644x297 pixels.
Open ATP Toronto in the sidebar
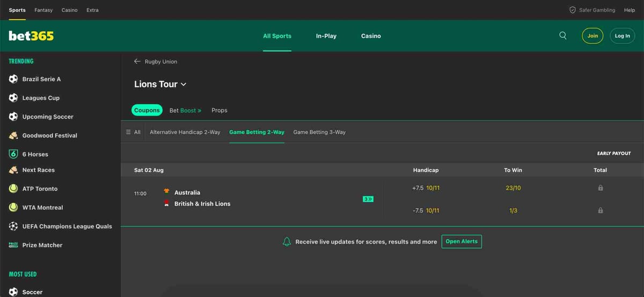click(40, 189)
